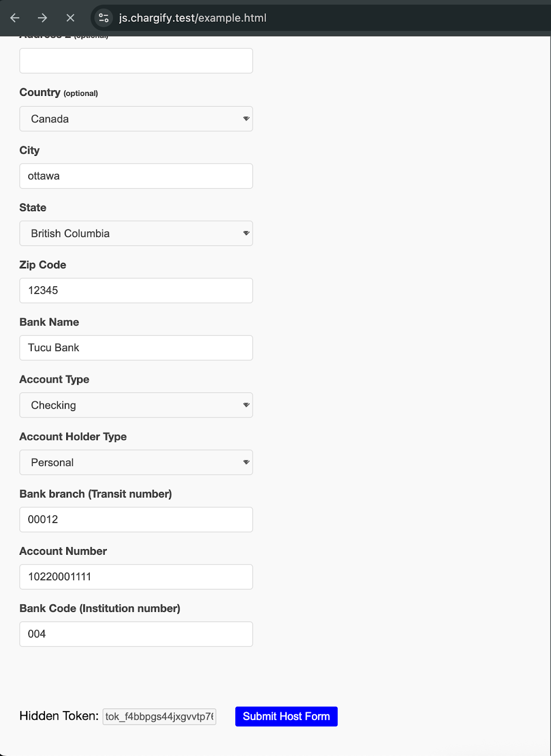The height and width of the screenshot is (756, 551).
Task: Open site information icon in address bar
Action: coord(103,18)
